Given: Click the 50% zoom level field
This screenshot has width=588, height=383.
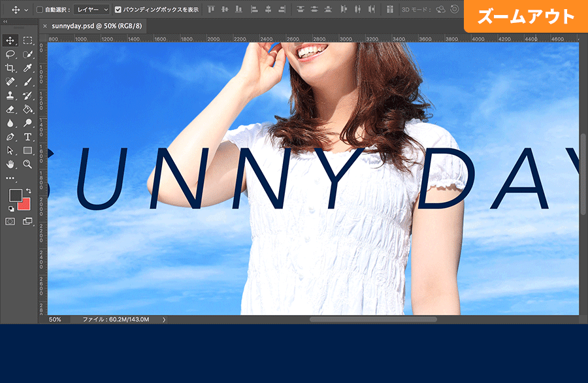Looking at the screenshot, I should [56, 320].
